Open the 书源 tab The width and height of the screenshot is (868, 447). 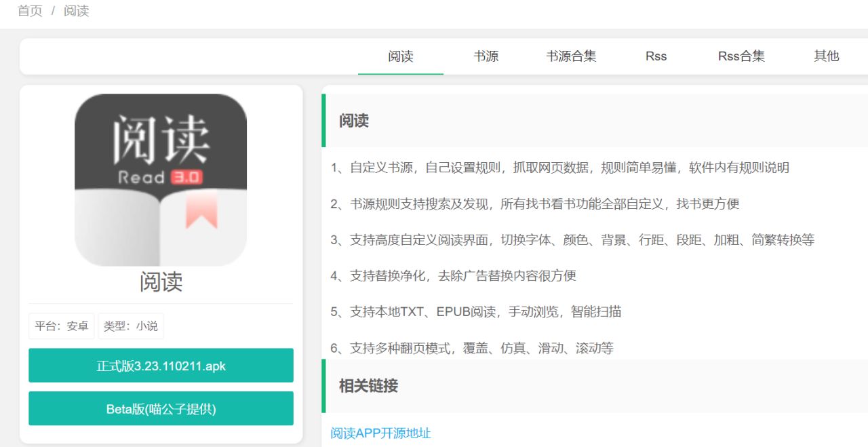pos(486,56)
